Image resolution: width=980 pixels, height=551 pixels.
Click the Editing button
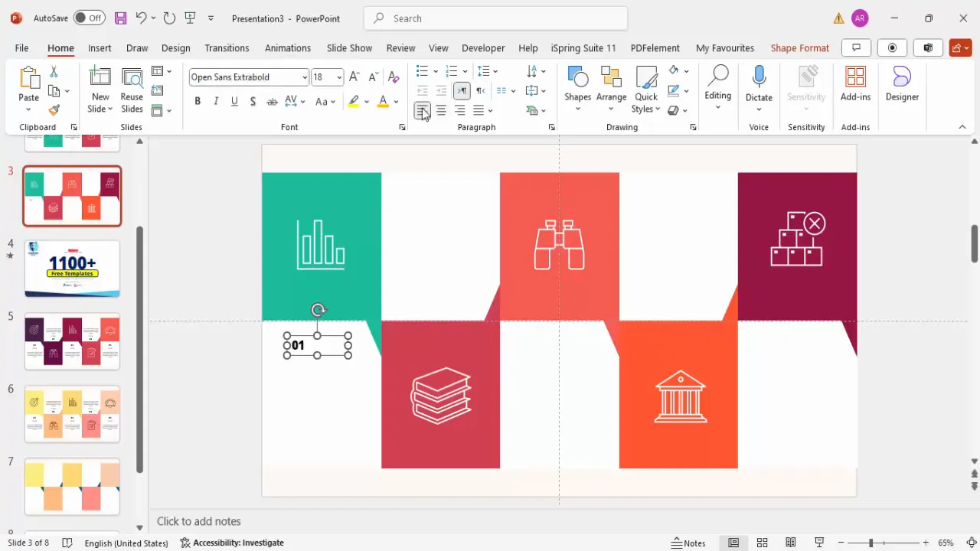(x=717, y=89)
